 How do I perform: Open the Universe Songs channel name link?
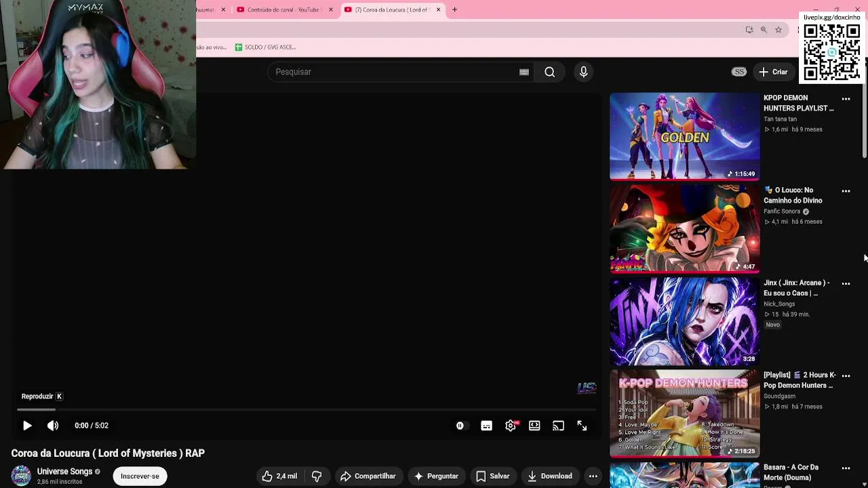tap(64, 472)
